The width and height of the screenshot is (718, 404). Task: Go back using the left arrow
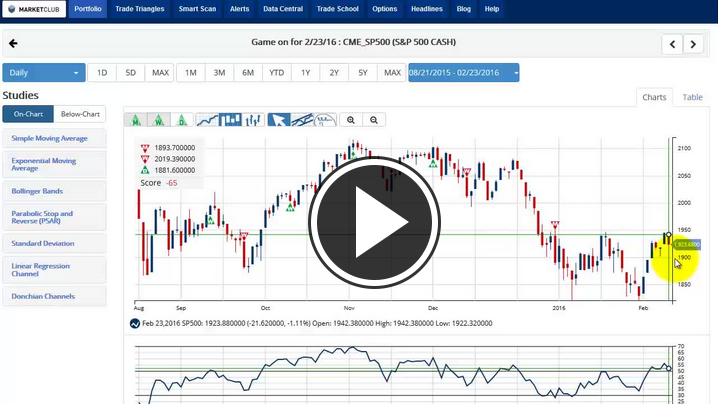[x=13, y=43]
